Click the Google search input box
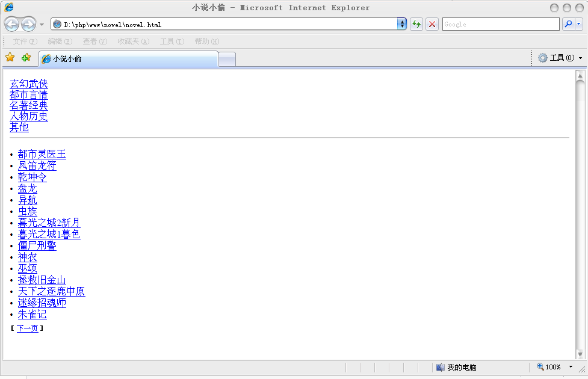The image size is (588, 379). (501, 25)
